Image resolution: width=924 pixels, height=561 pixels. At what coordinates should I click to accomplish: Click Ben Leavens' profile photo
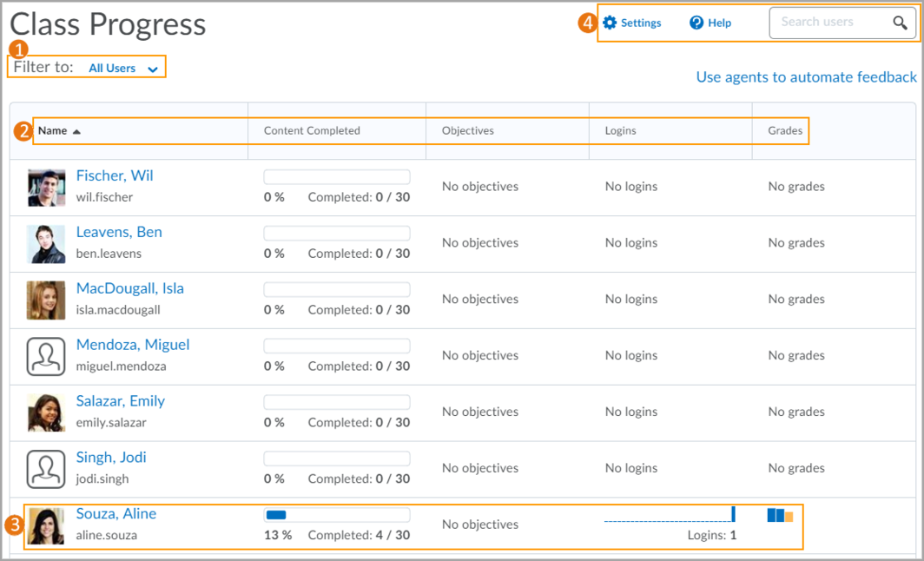(46, 244)
